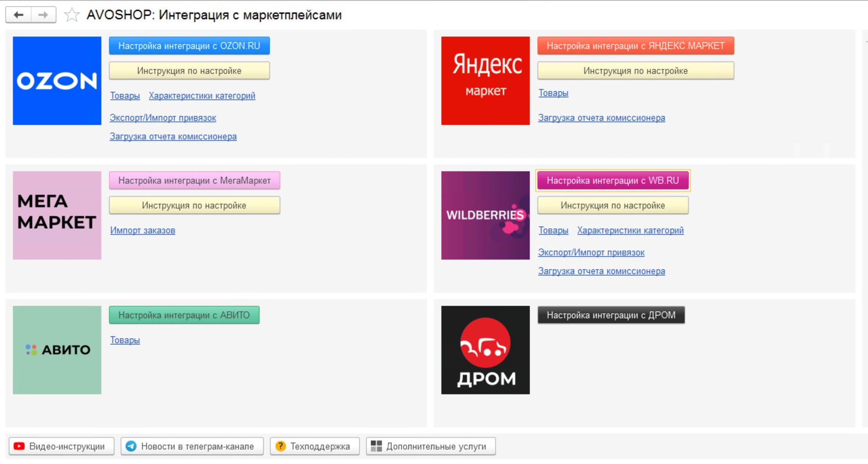Viewport: 868px width, 464px height.
Task: Open Экспорт/Импорт привязок under OZON
Action: (163, 118)
